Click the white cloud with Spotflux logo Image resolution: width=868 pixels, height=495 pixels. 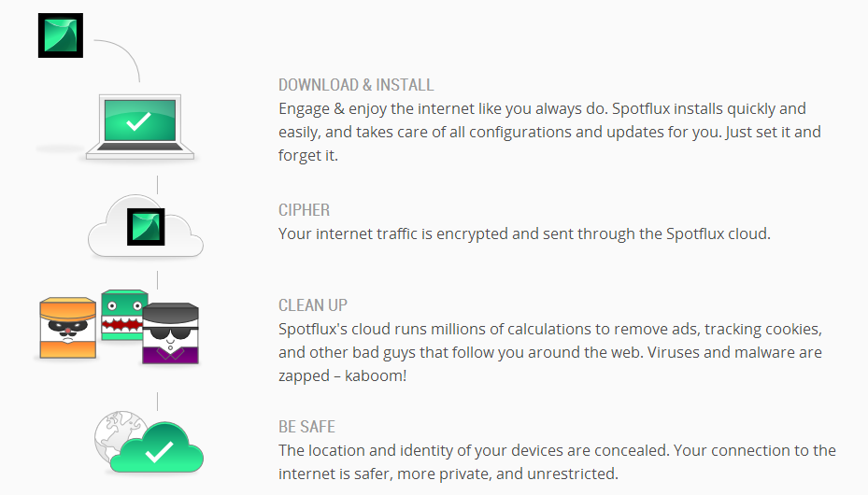click(x=146, y=226)
